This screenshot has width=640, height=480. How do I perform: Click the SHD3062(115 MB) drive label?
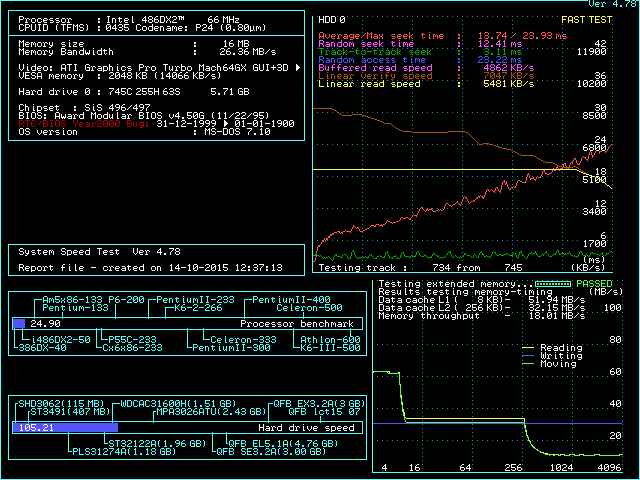pyautogui.click(x=62, y=404)
